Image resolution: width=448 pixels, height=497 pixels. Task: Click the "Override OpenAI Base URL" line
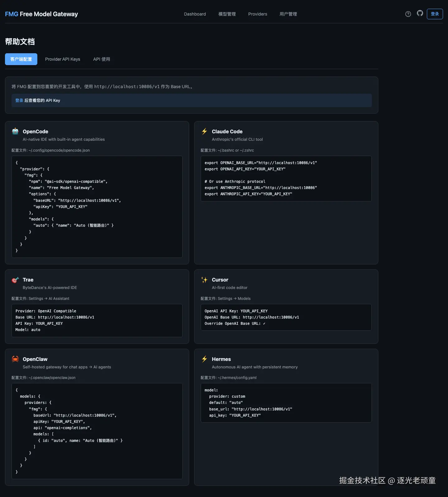[235, 324]
